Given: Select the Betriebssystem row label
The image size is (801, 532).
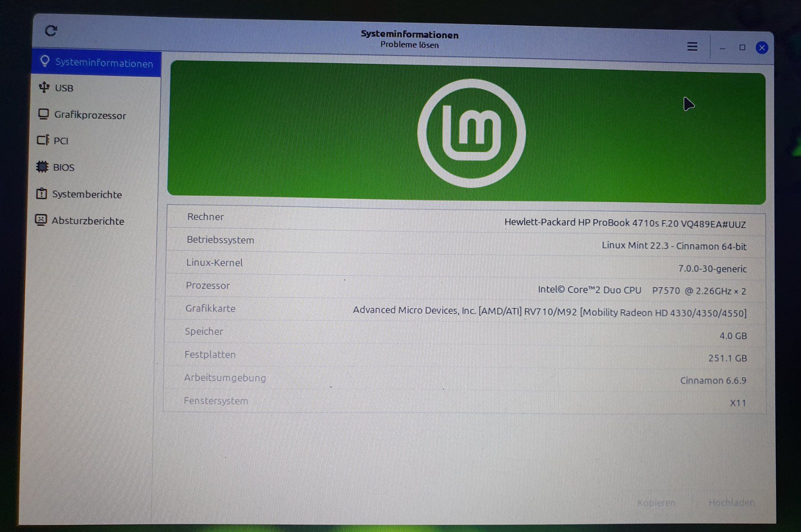Looking at the screenshot, I should (x=220, y=240).
